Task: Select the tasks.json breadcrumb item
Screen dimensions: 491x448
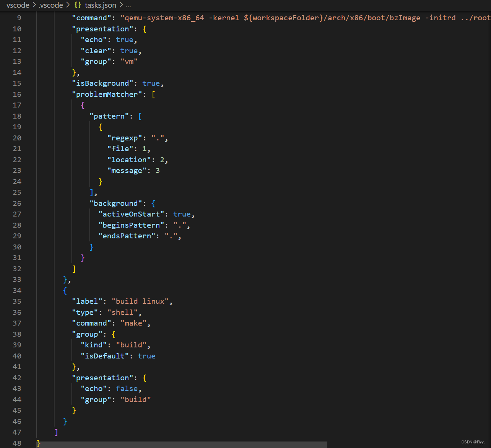Action: (100, 5)
